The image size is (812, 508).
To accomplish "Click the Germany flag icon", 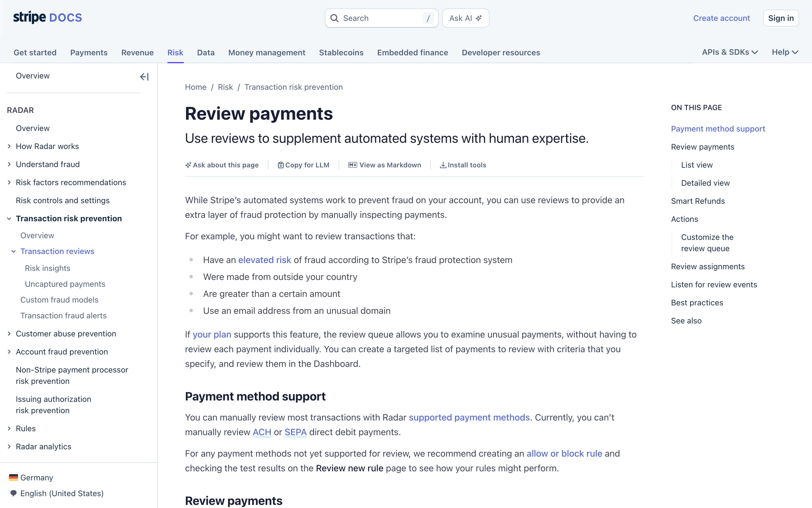I will point(14,478).
